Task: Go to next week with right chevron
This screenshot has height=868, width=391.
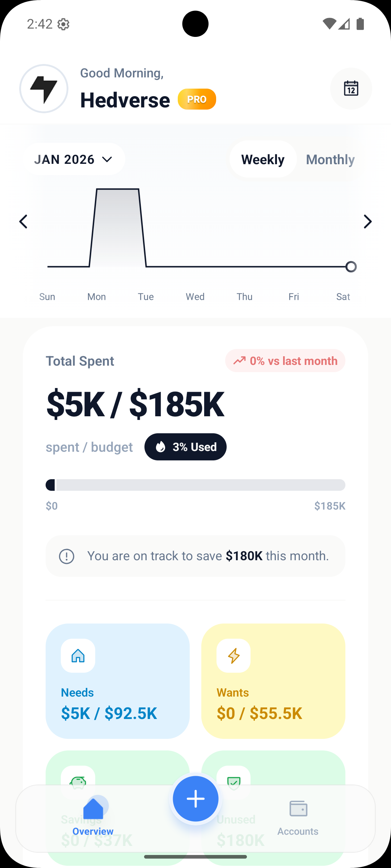Action: (368, 221)
